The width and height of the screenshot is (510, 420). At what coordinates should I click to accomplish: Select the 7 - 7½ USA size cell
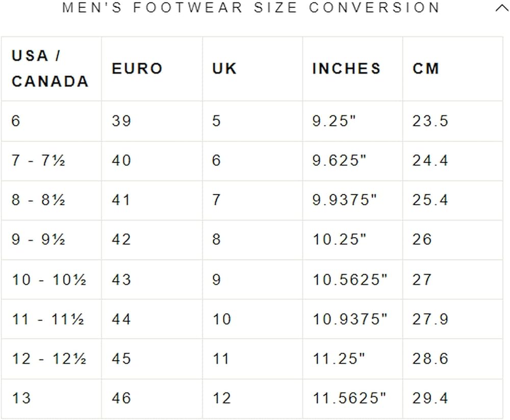(x=39, y=161)
